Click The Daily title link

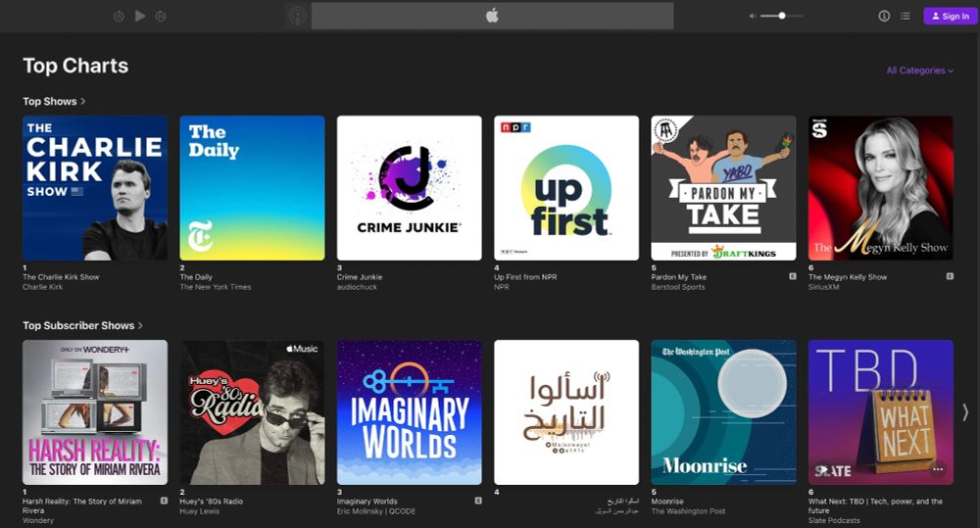[x=196, y=277]
